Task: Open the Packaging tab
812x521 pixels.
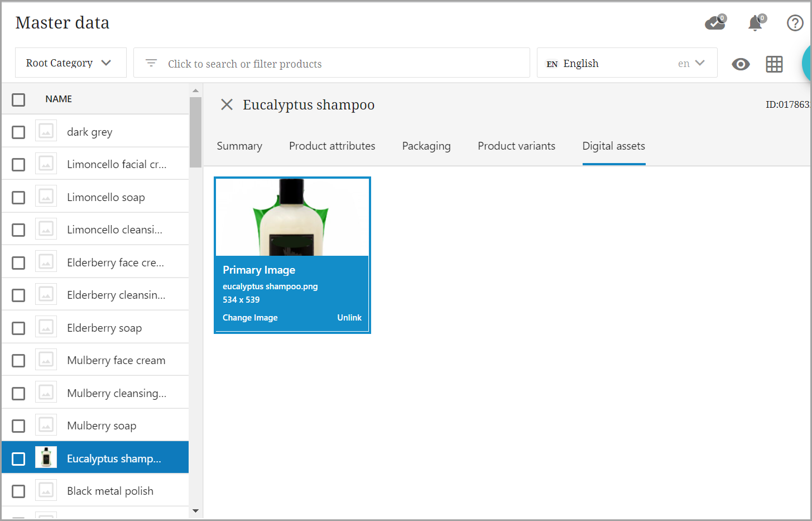Action: (426, 146)
